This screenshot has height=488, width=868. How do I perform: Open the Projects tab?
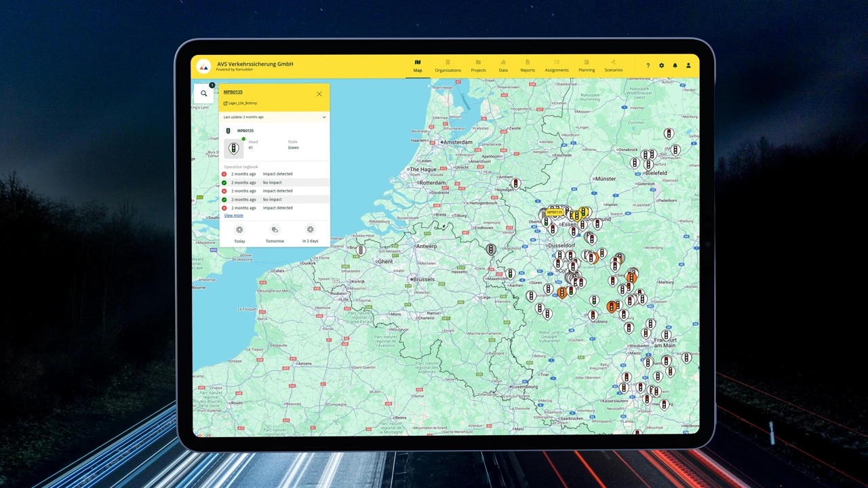(478, 66)
